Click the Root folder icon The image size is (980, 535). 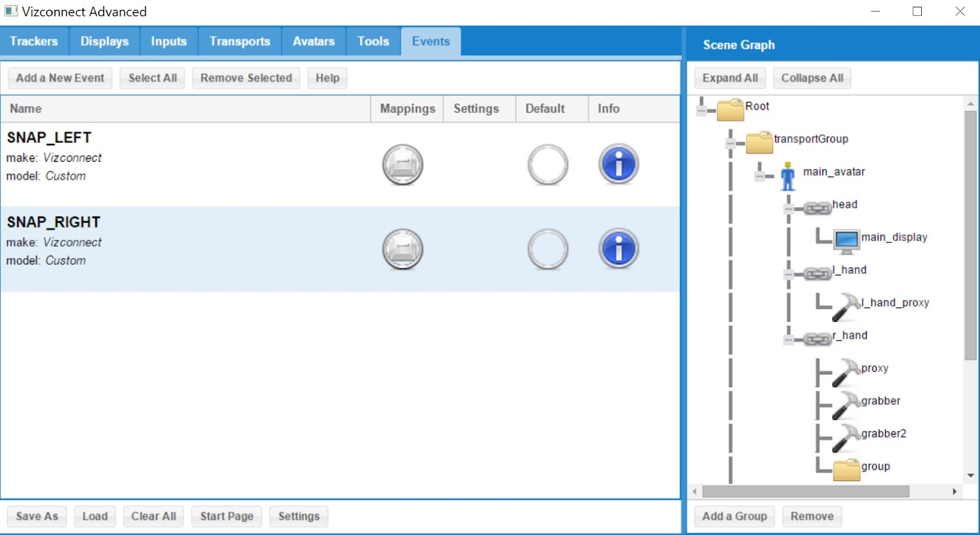pyautogui.click(x=730, y=110)
